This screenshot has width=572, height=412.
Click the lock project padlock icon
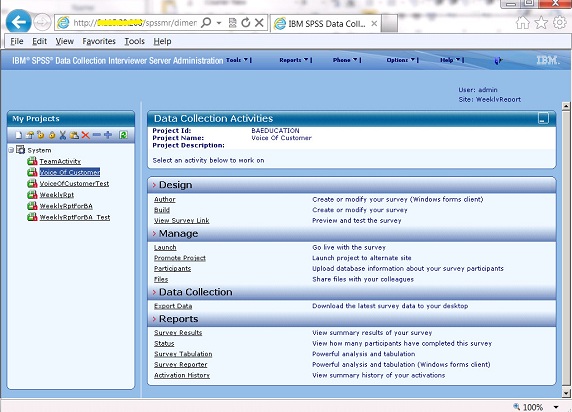[52, 135]
